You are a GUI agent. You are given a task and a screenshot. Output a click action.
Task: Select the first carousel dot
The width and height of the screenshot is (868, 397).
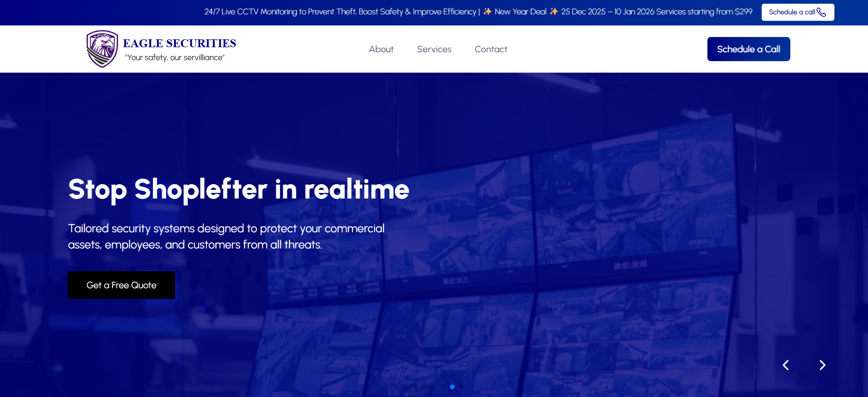tap(415, 387)
